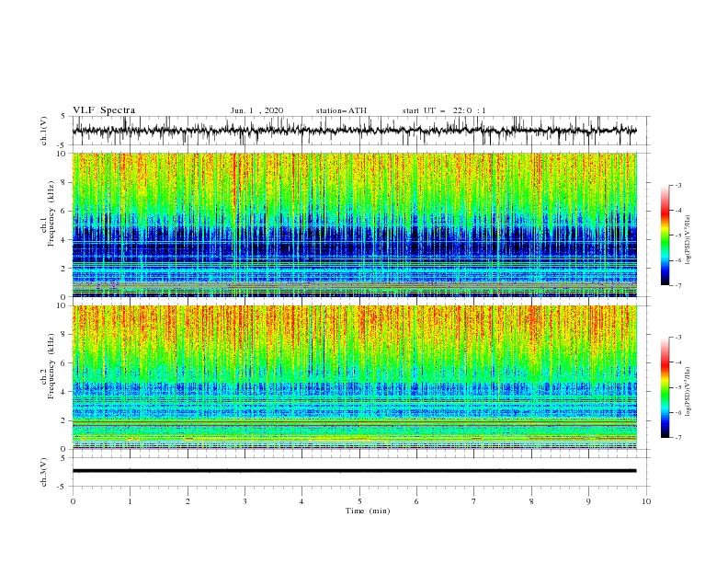Click time axis tick label "9"
Image resolution: width=728 pixels, height=563 pixels.
pyautogui.click(x=588, y=501)
